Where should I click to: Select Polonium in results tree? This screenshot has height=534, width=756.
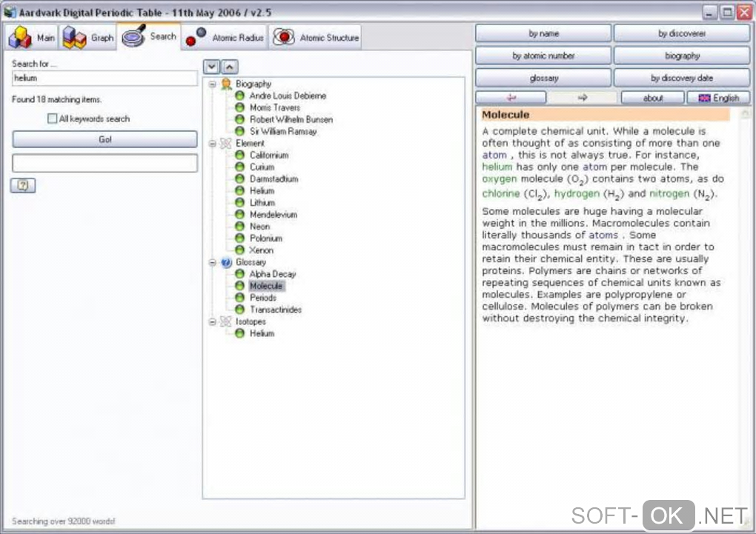click(265, 238)
